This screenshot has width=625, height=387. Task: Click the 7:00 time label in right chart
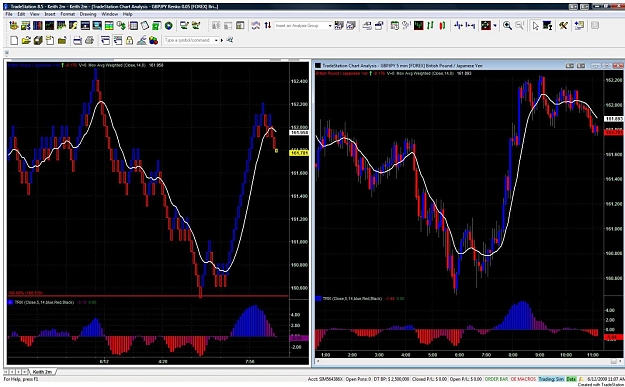[x=485, y=355]
